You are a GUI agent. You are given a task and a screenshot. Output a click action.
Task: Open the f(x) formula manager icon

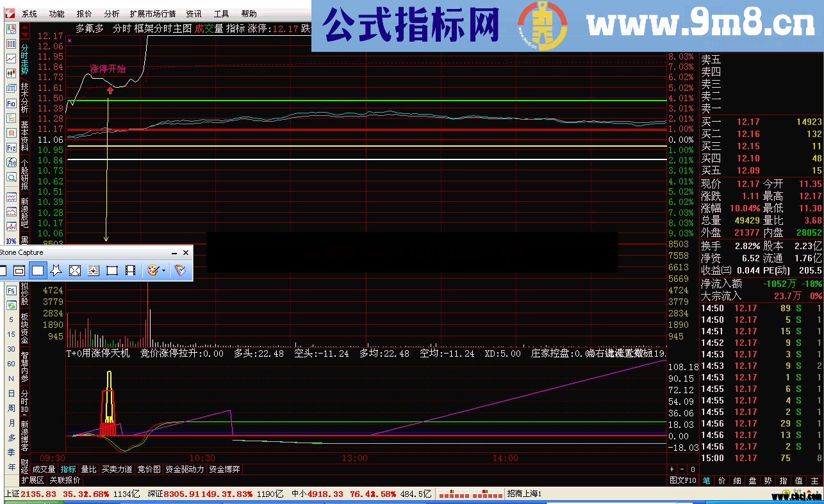(x=11, y=163)
